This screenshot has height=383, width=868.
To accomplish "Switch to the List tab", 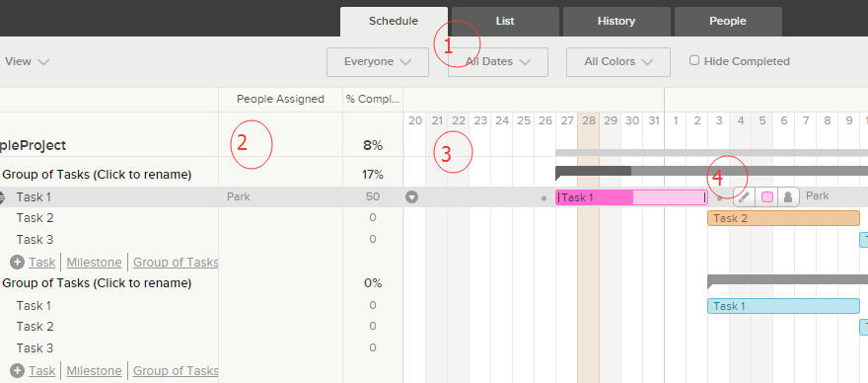I will (505, 22).
